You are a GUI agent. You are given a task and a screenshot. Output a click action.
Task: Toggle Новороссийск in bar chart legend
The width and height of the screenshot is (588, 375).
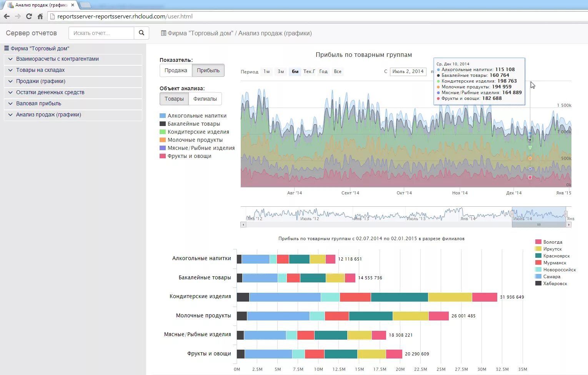click(556, 270)
